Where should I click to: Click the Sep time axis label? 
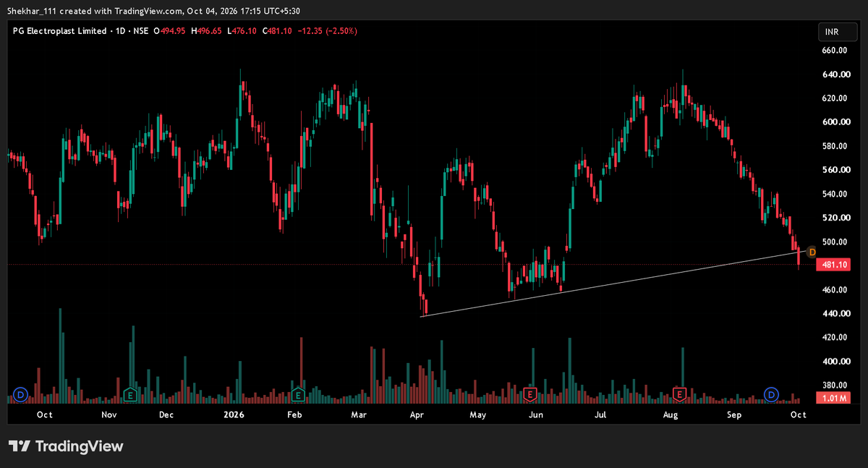click(734, 415)
